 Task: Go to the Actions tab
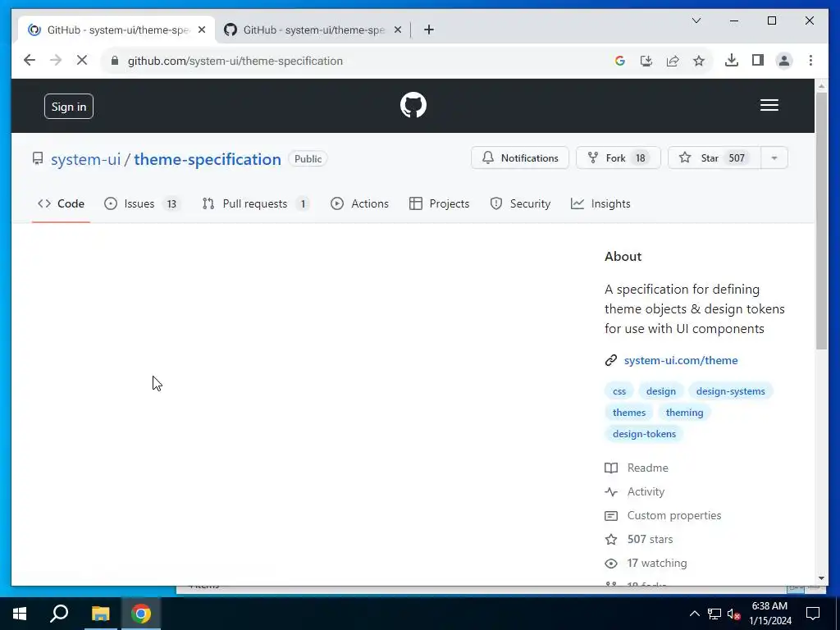coord(359,203)
